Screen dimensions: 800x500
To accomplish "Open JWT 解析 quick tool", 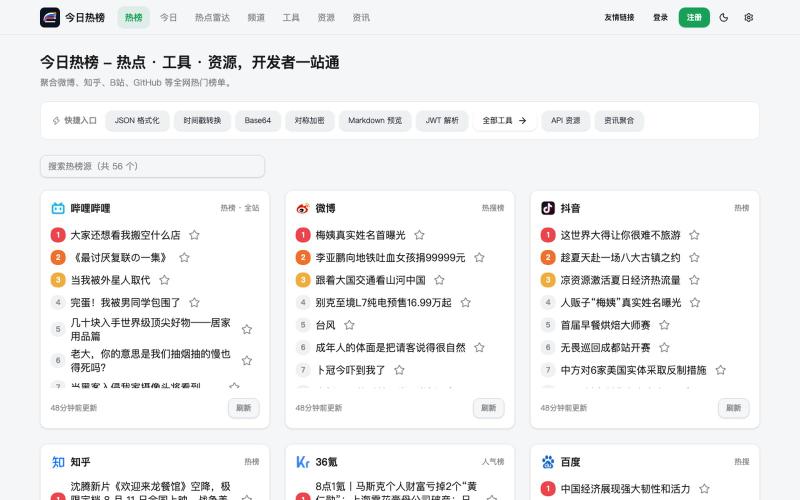I will [442, 121].
